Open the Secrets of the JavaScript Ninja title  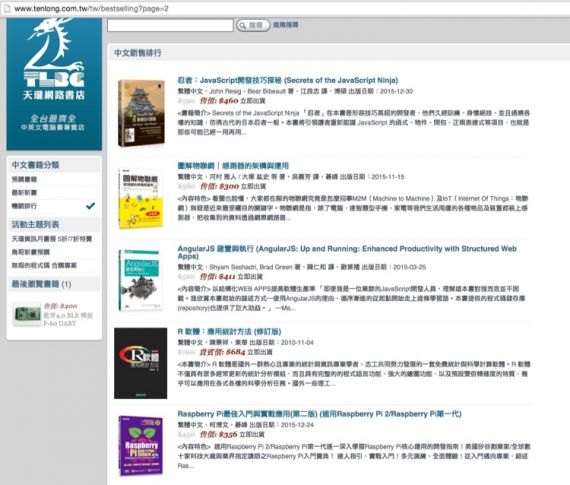(288, 80)
